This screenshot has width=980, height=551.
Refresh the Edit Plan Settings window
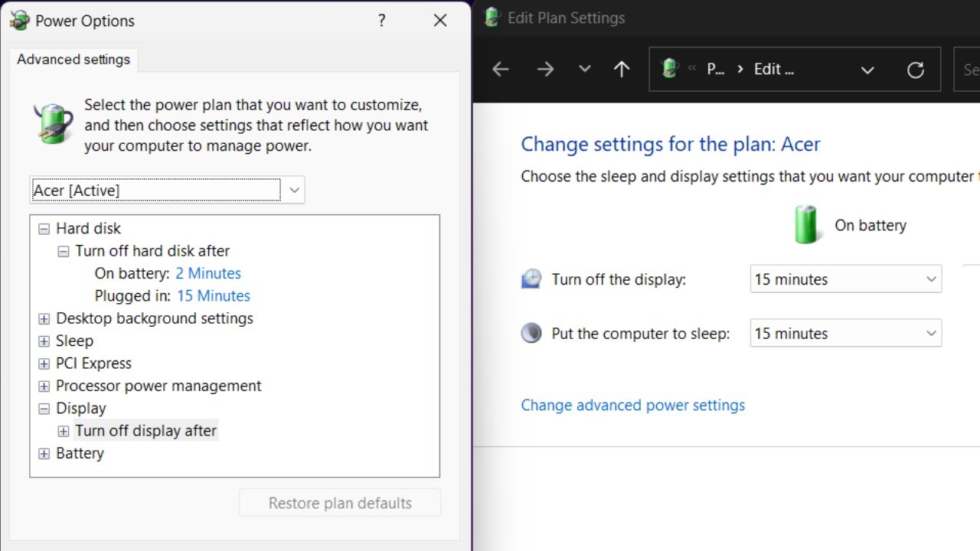(915, 70)
